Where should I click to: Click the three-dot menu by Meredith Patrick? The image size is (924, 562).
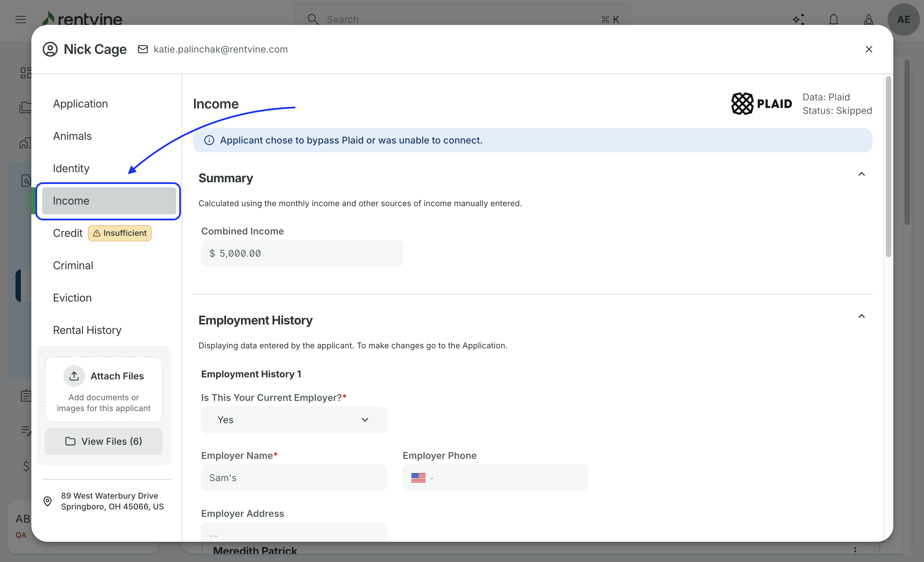855,550
